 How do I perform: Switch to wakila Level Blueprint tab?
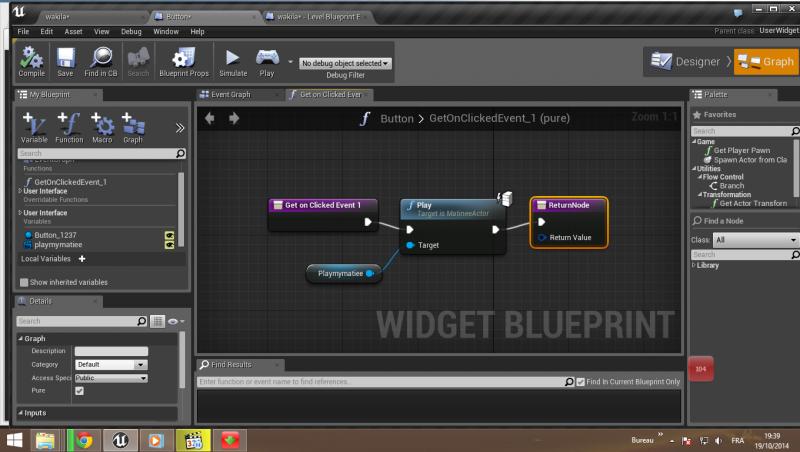[319, 17]
